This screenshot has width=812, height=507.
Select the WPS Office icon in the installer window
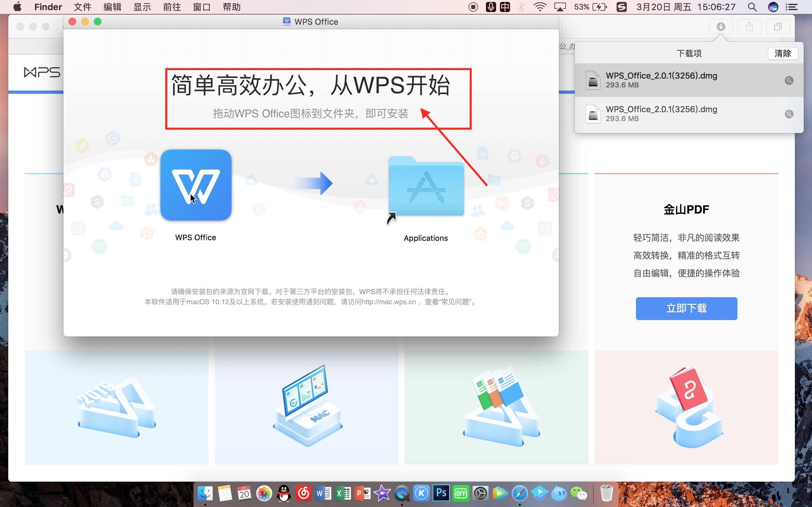coord(196,185)
